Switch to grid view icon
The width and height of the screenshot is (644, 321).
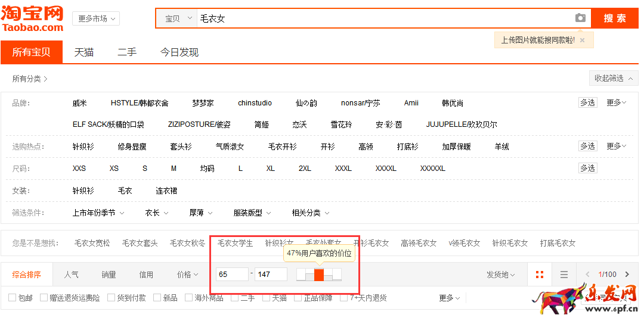(540, 275)
